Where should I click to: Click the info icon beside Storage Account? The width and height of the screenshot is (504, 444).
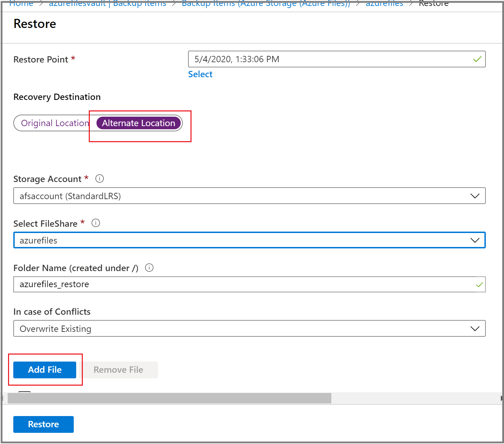tap(99, 179)
